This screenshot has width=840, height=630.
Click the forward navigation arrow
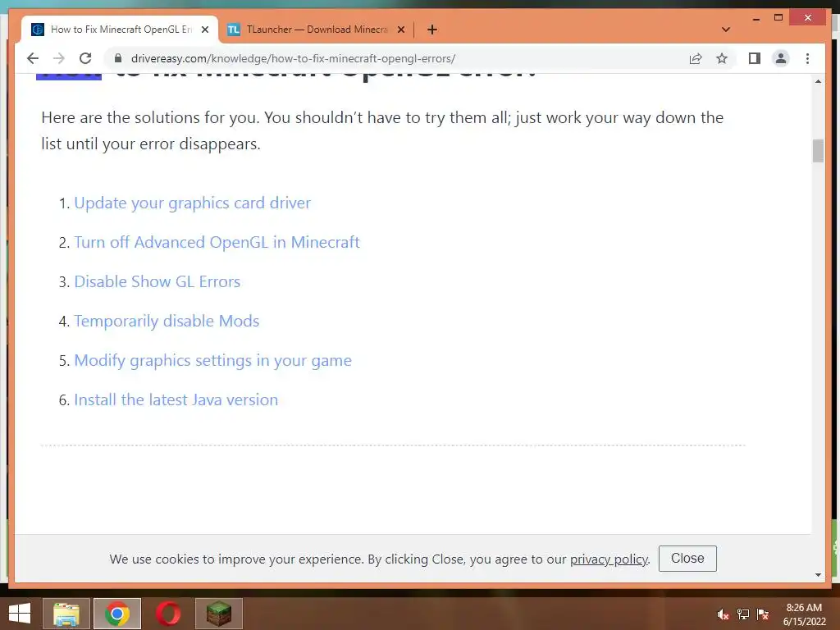(59, 58)
